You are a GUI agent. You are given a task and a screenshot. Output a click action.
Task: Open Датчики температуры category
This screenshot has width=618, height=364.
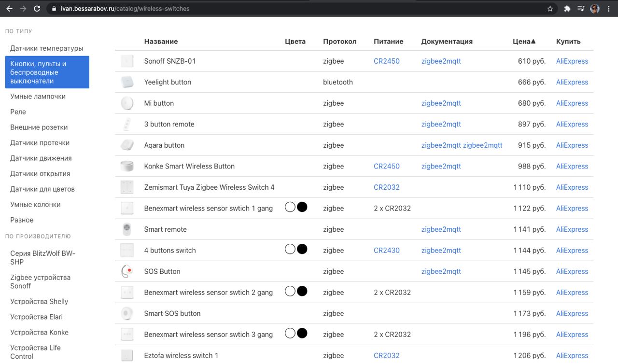(47, 48)
